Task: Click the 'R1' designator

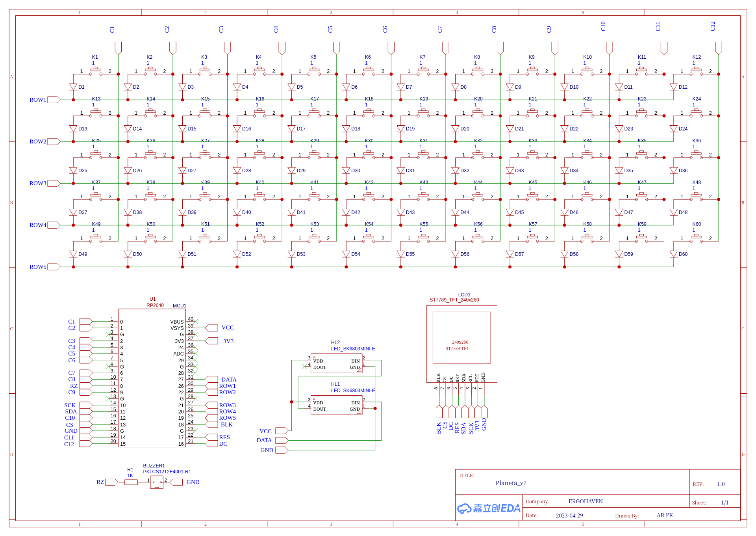Action: (130, 470)
